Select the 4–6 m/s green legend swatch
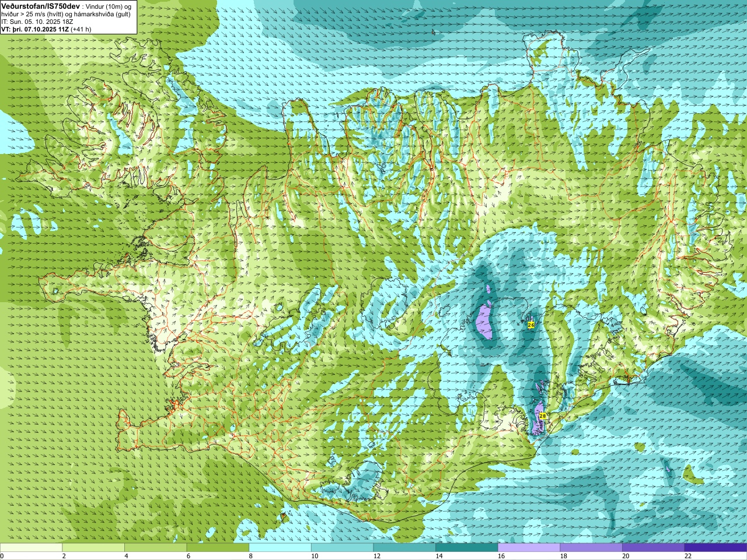The width and height of the screenshot is (747, 560). (x=155, y=548)
